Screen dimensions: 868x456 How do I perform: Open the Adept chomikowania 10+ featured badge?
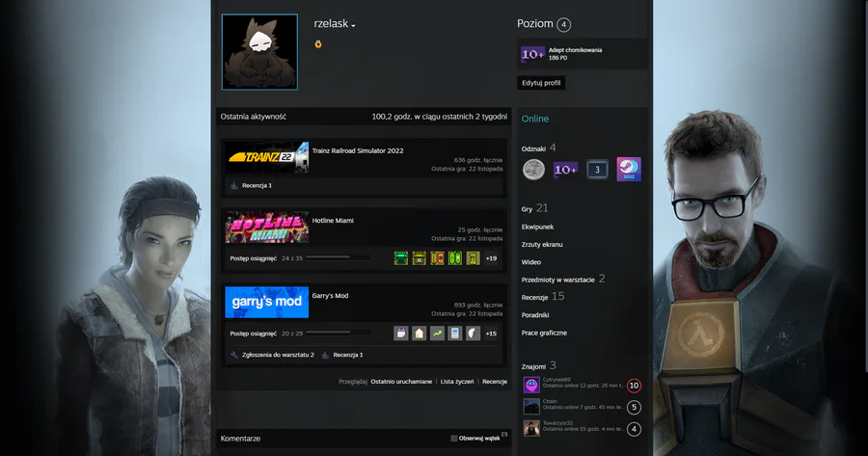(532, 54)
